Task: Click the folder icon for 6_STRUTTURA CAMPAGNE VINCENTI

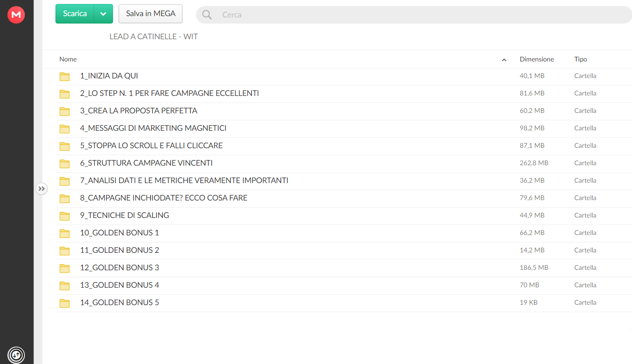Action: [65, 164]
